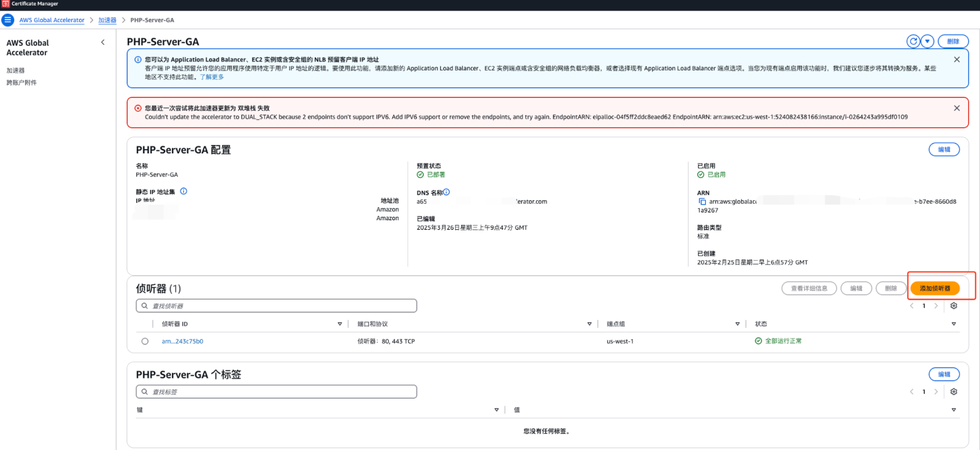Go to AWS Global Accelerator breadcrumb
This screenshot has width=980, height=450.
(52, 20)
